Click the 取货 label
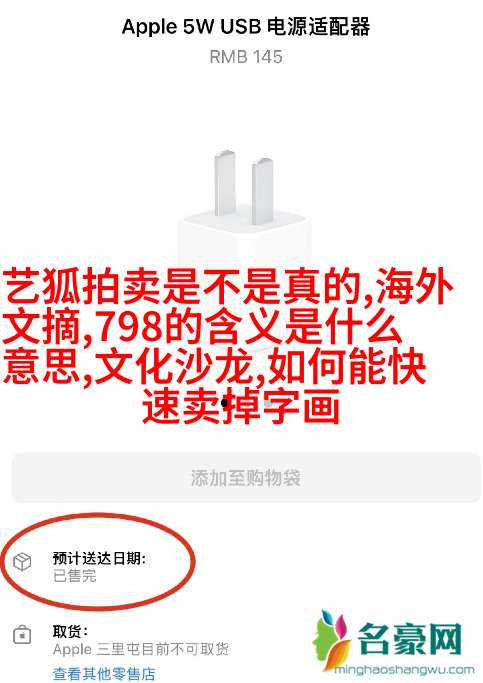 tap(71, 631)
